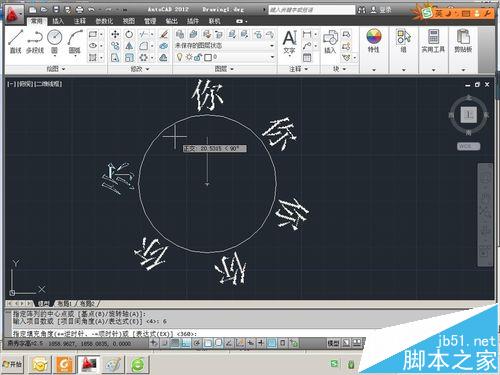Image resolution: width=500 pixels, height=375 pixels.
Task: Click the ViewCube top face
Action: [x=469, y=115]
